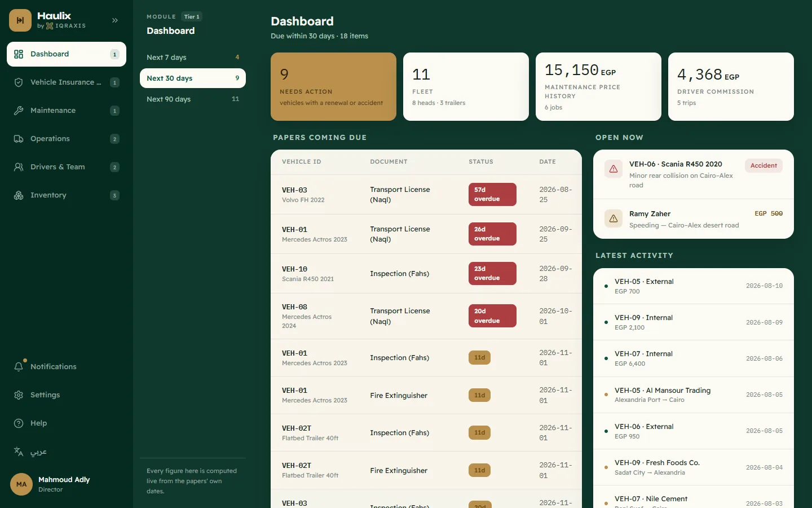This screenshot has width=812, height=508.
Task: Collapse the sidebar with the double-chevron
Action: (115, 20)
